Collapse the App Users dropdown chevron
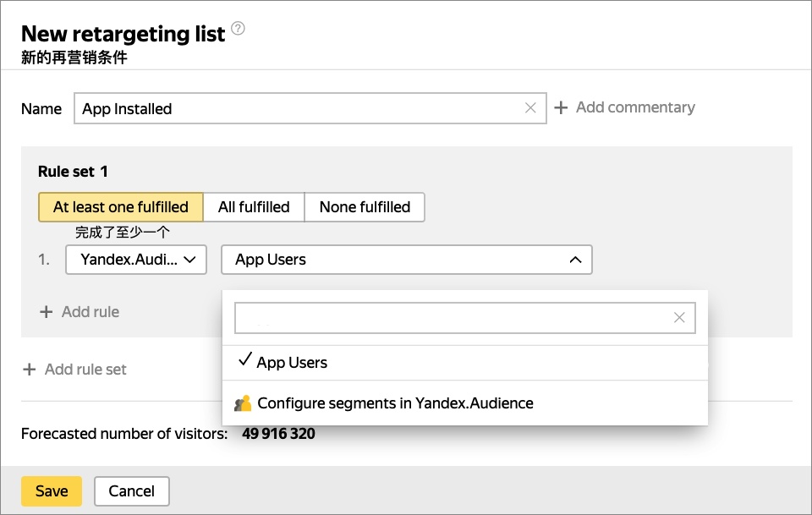Viewport: 812px width, 515px height. 575,260
